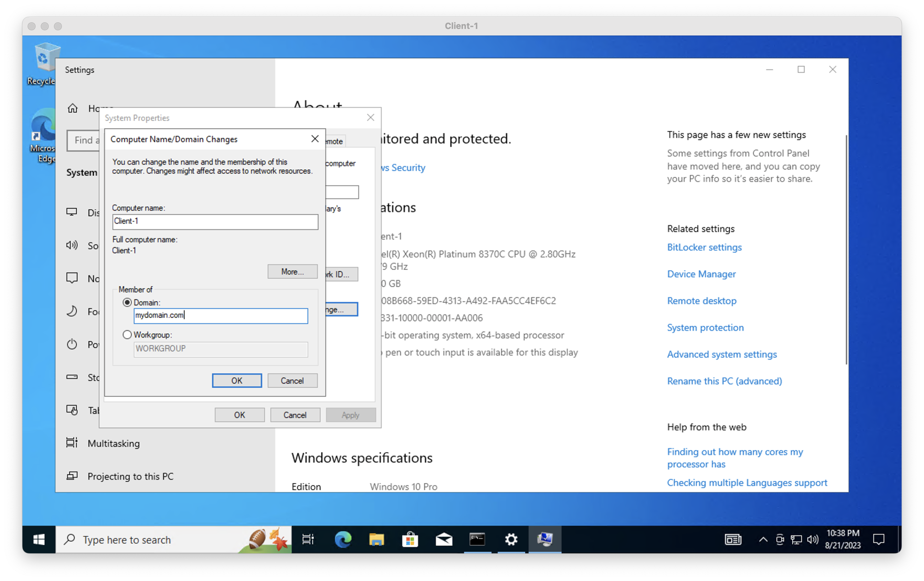Open the Mail app in the taskbar
This screenshot has width=924, height=581.
coord(444,539)
